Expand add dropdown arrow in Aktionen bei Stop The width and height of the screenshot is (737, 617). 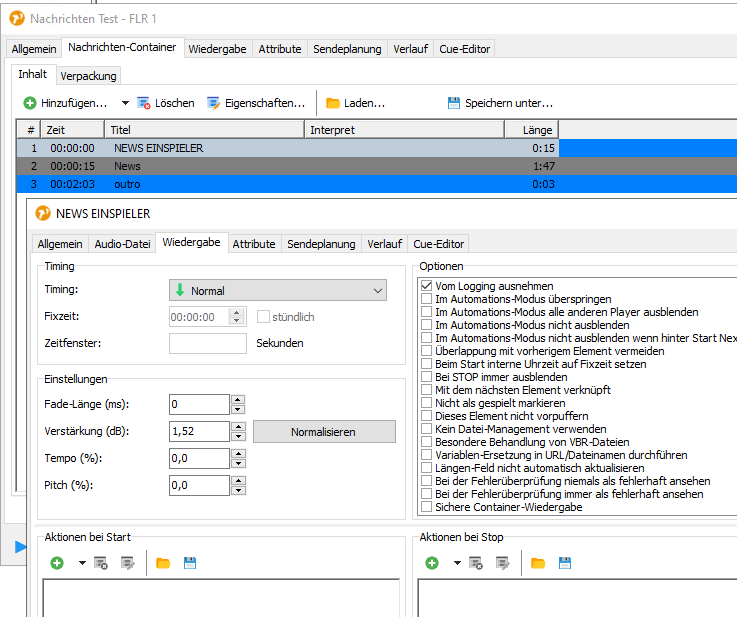pyautogui.click(x=457, y=563)
